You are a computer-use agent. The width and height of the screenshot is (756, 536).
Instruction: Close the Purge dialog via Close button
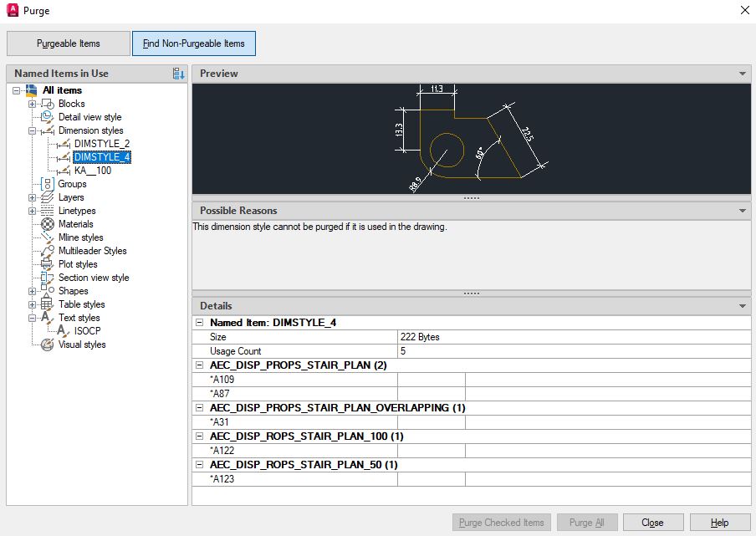653,521
